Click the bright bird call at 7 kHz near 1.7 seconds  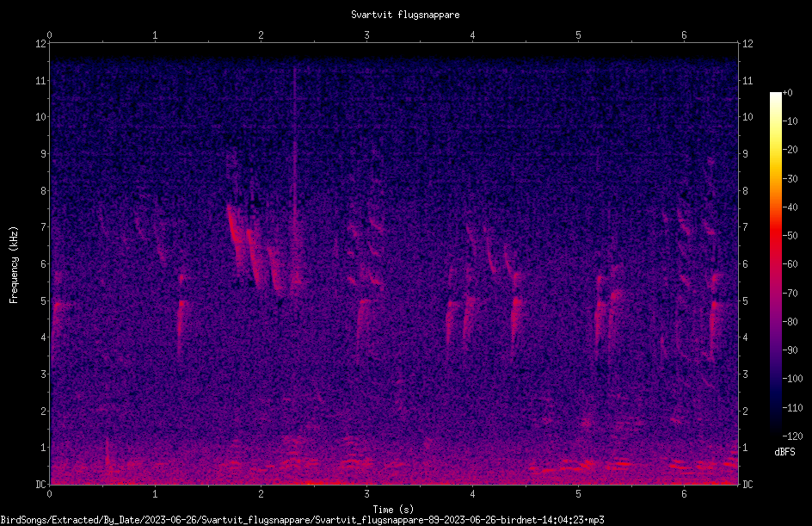click(234, 228)
